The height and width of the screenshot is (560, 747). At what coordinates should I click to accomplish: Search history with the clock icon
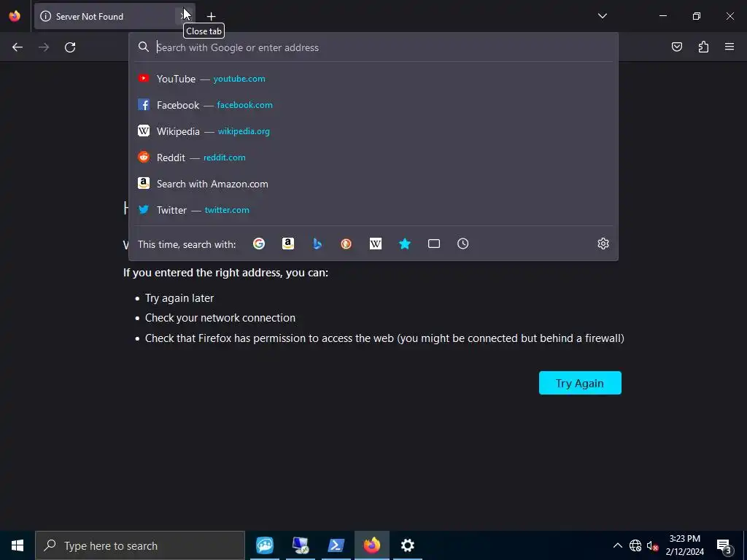pos(463,244)
